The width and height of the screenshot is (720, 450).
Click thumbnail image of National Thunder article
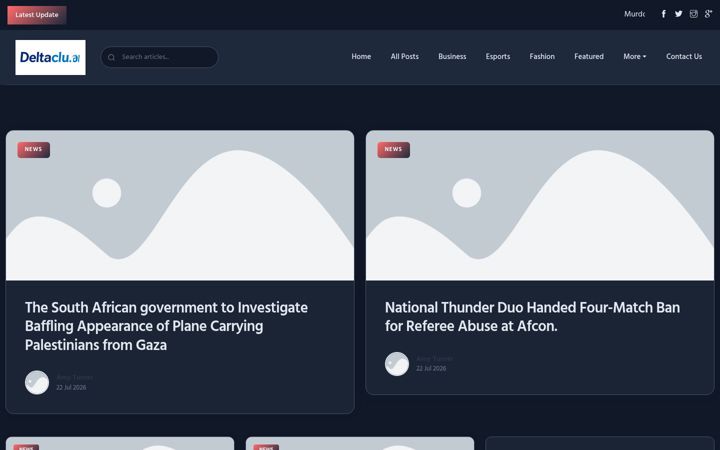pos(540,205)
